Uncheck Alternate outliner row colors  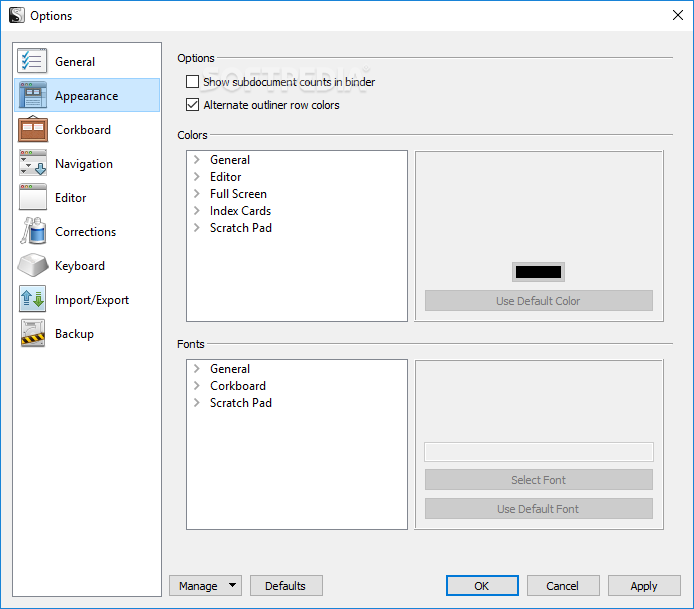[x=193, y=105]
